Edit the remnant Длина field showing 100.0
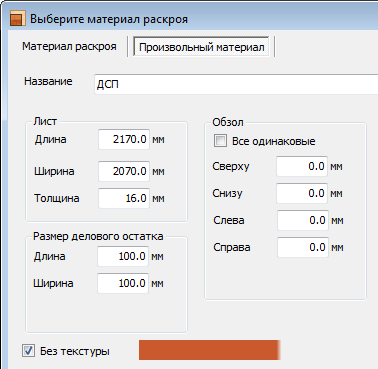This screenshot has width=378, height=369. pos(123,256)
